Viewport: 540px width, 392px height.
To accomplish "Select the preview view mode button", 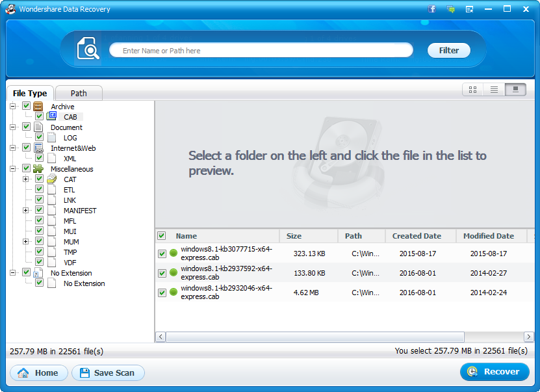I will pos(515,90).
